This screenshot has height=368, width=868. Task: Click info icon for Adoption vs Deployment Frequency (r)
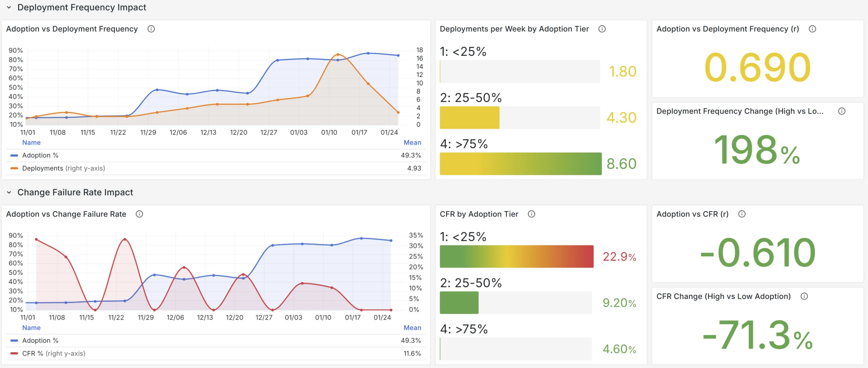(812, 29)
